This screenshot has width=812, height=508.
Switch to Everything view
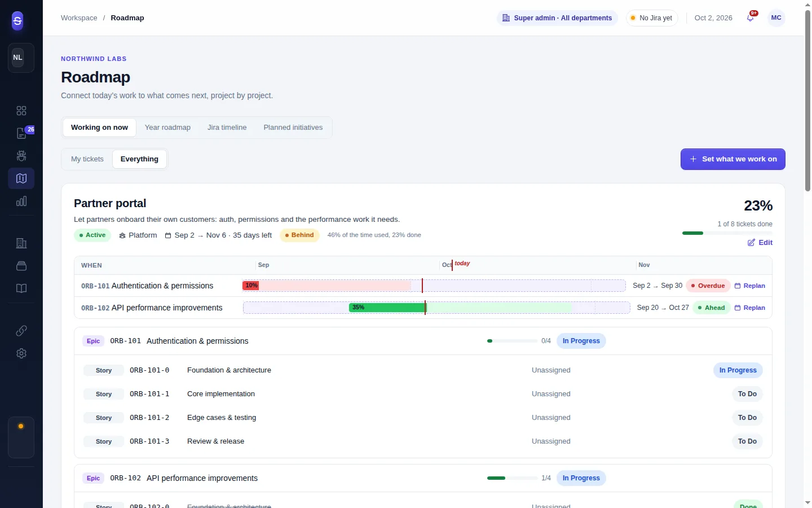139,159
